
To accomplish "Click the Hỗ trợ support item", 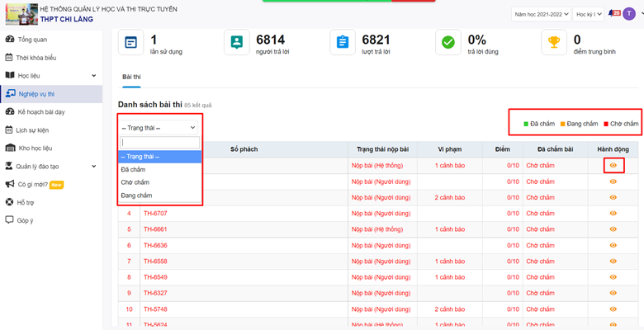I will (x=26, y=202).
